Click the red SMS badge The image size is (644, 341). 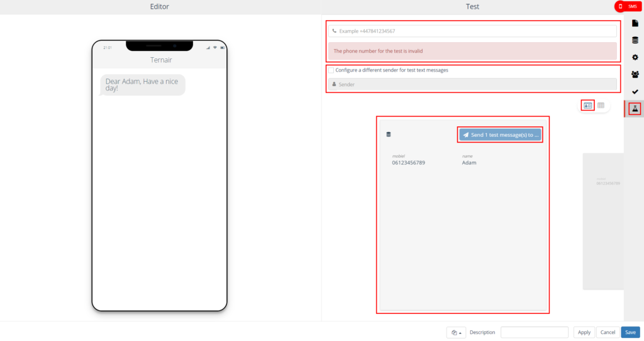pos(628,6)
